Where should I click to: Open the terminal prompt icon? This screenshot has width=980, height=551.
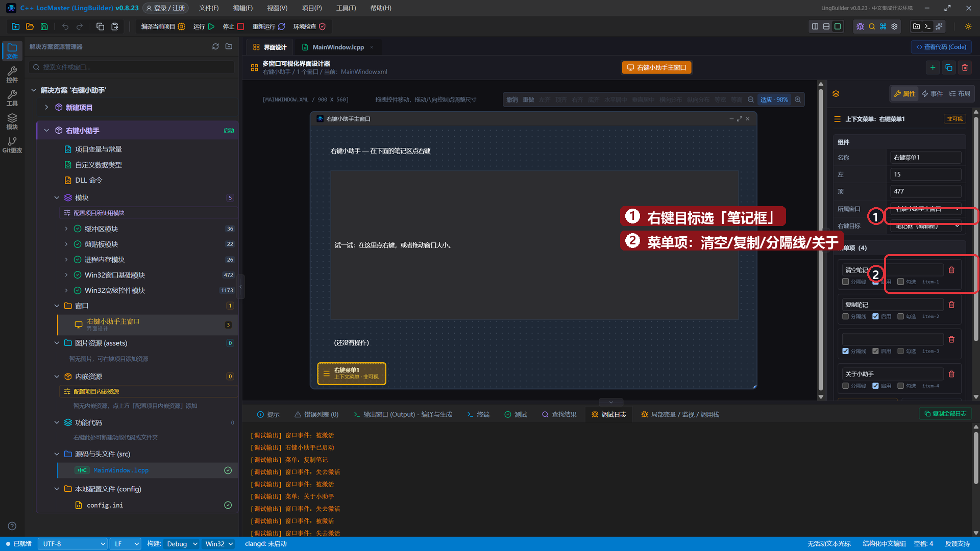(x=927, y=27)
